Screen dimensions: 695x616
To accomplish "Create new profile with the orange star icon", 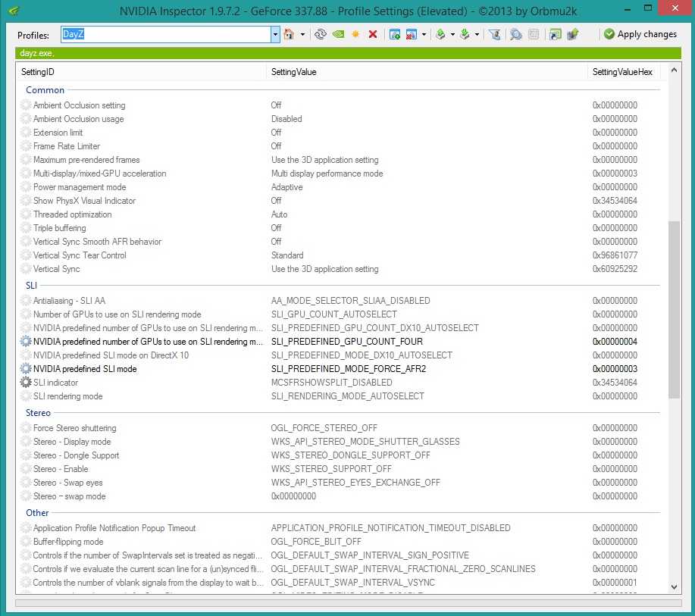I will coord(355,34).
